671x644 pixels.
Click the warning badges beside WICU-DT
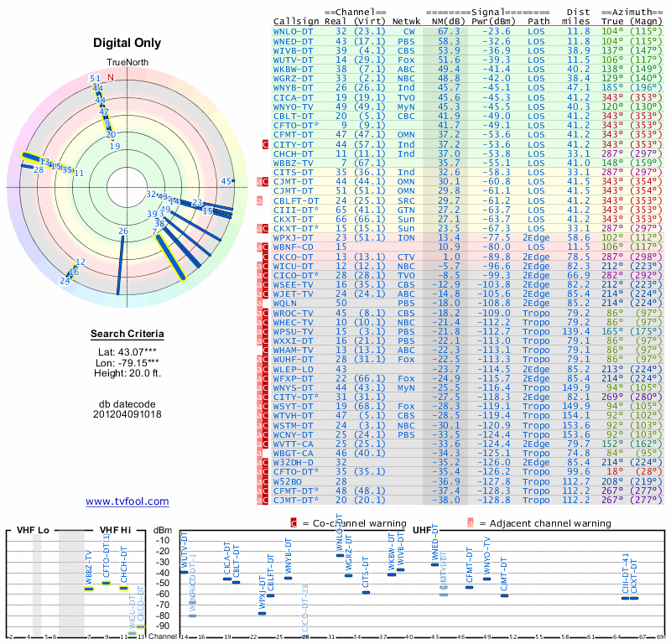click(x=263, y=266)
